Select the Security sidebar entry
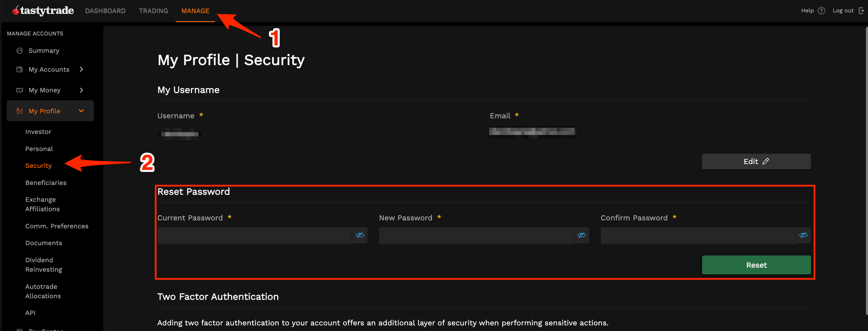Image resolution: width=868 pixels, height=331 pixels. click(38, 165)
